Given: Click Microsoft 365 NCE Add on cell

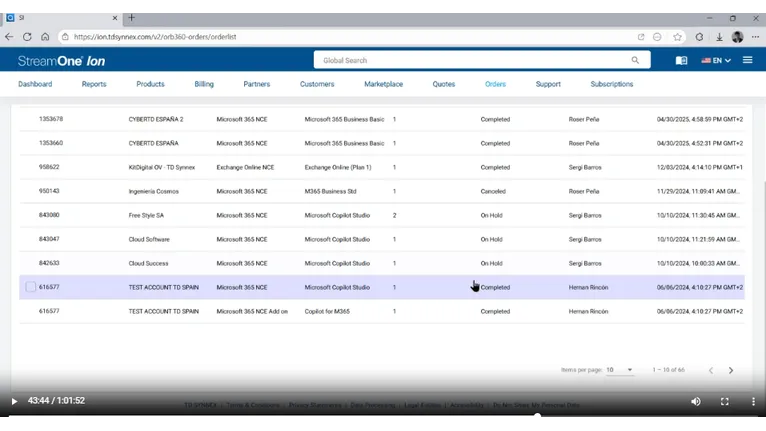Looking at the screenshot, I should [x=252, y=311].
